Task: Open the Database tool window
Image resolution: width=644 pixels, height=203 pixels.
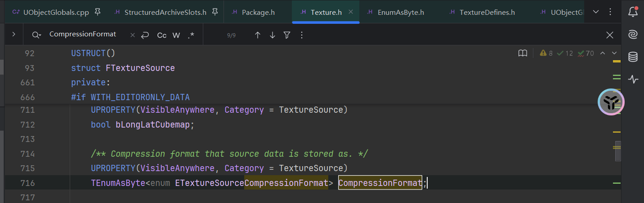Action: (x=633, y=57)
